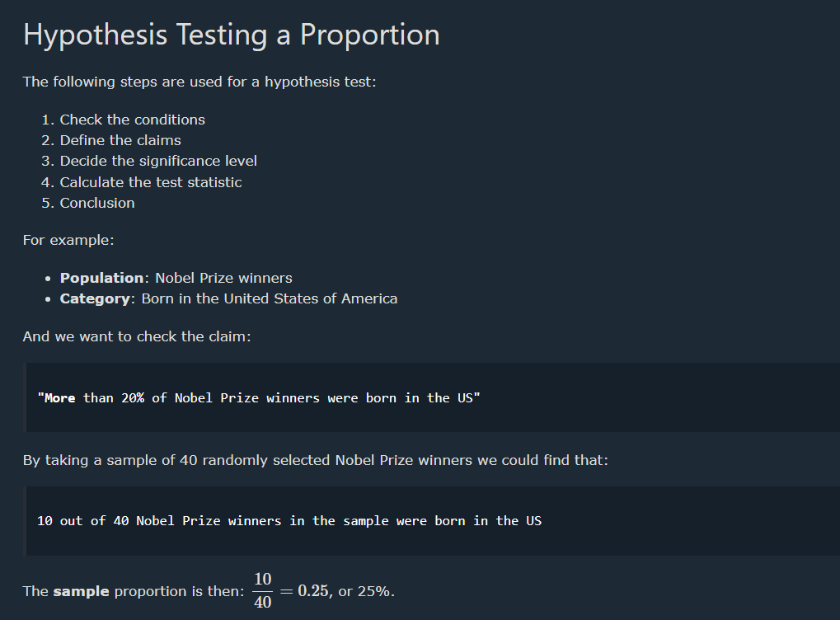Click the bold word More in claim
Viewport: 840px width, 620px height.
click(x=59, y=397)
